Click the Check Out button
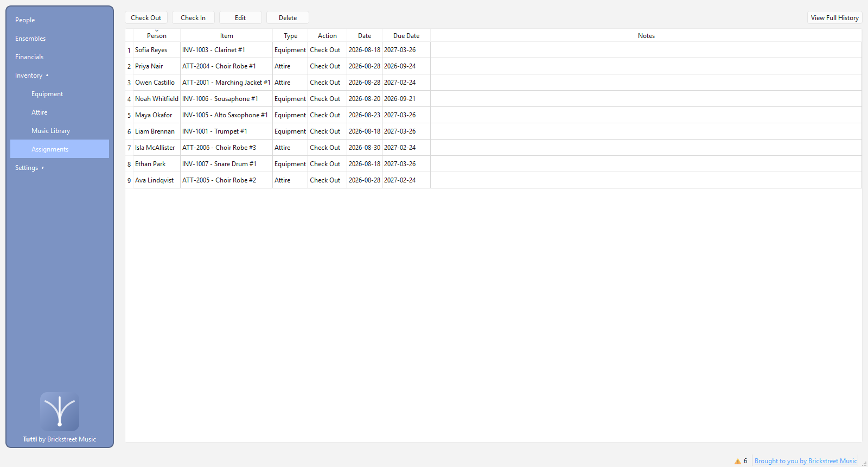This screenshot has height=467, width=868. [x=146, y=17]
